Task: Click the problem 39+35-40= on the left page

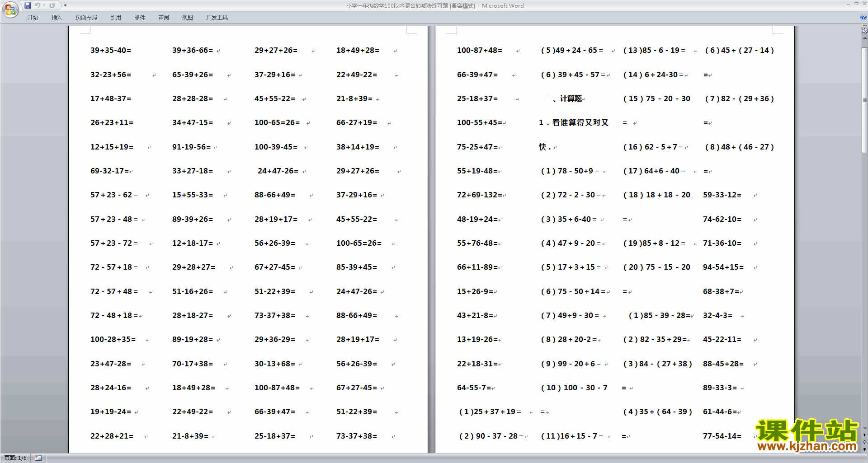Action: click(111, 50)
